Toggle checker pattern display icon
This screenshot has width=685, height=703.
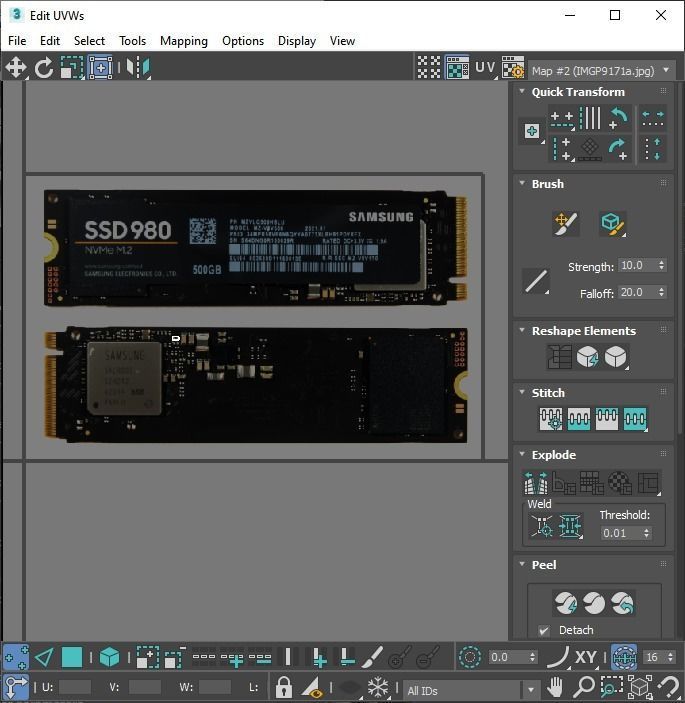[x=429, y=68]
